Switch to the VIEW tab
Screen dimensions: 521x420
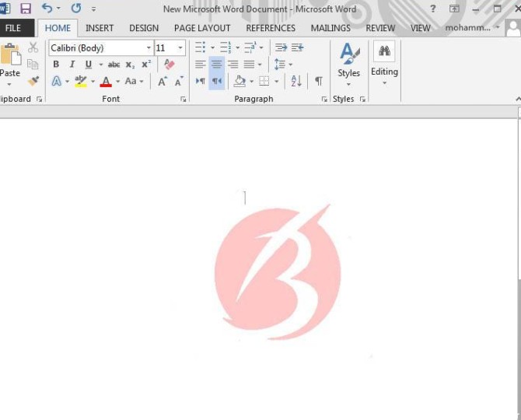click(421, 28)
